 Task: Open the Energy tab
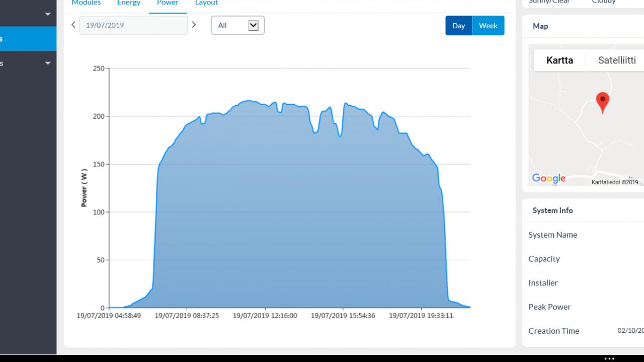point(129,3)
